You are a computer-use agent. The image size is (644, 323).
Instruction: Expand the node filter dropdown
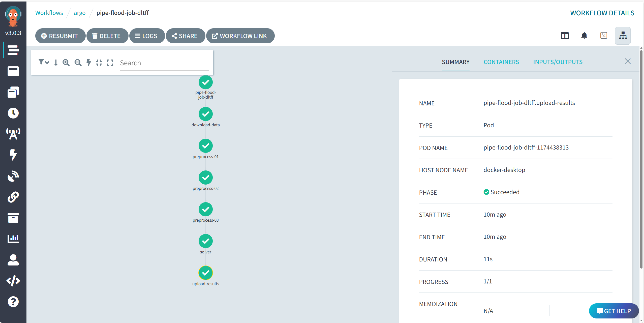(44, 62)
